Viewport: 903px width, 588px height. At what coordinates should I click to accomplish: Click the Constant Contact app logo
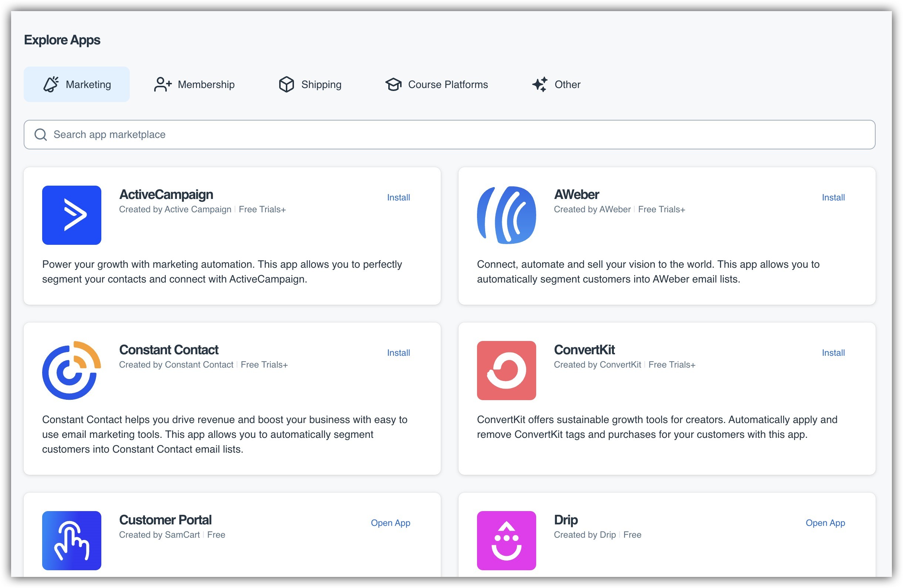(x=71, y=370)
